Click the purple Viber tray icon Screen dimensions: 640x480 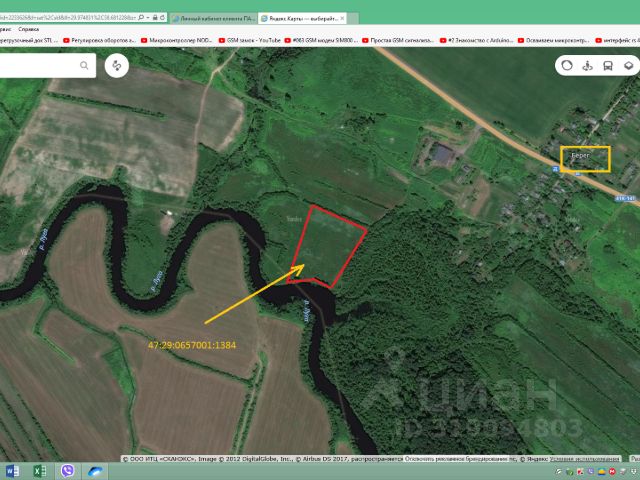591,472
